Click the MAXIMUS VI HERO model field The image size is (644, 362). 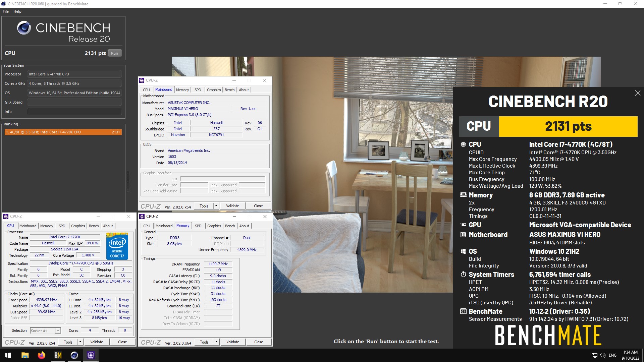[198, 109]
